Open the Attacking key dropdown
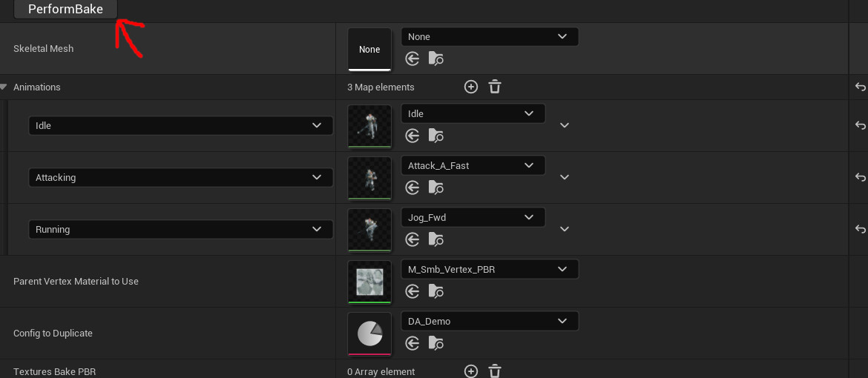868x378 pixels. click(180, 177)
